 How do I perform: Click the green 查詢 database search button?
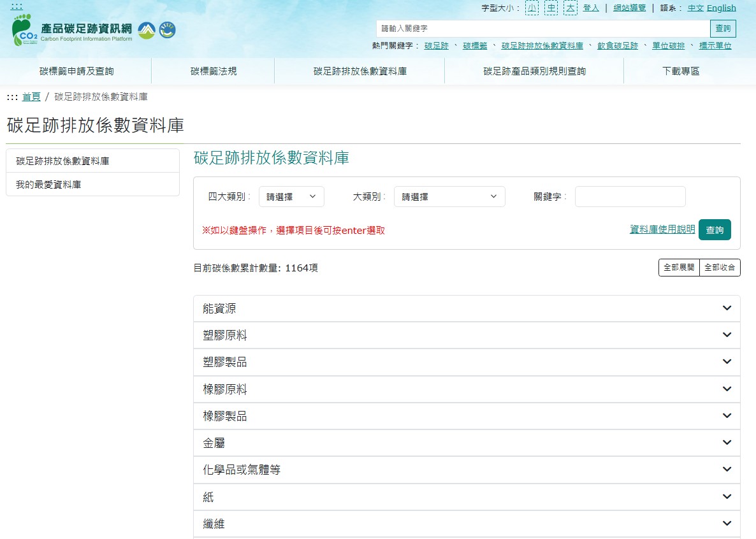(715, 230)
